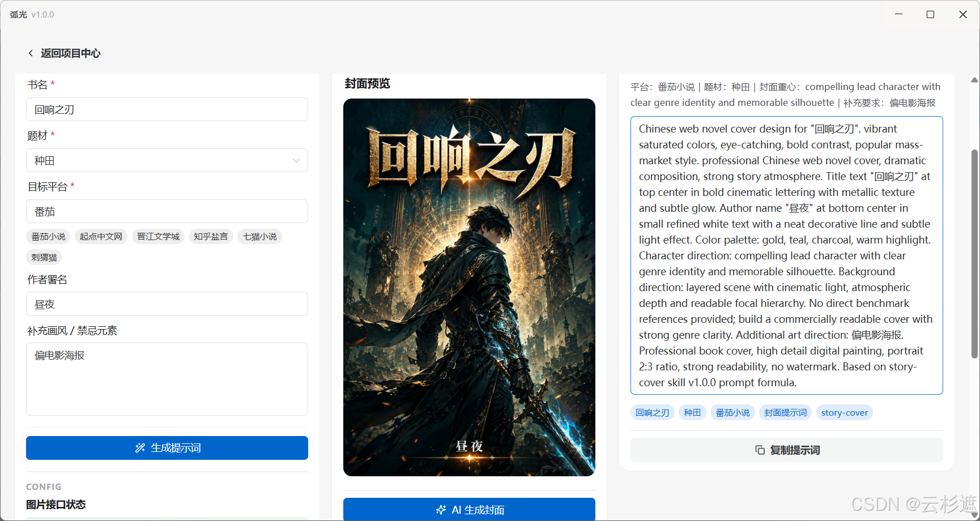This screenshot has width=980, height=521.
Task: Click the 回响之刃 blue tag
Action: point(652,412)
